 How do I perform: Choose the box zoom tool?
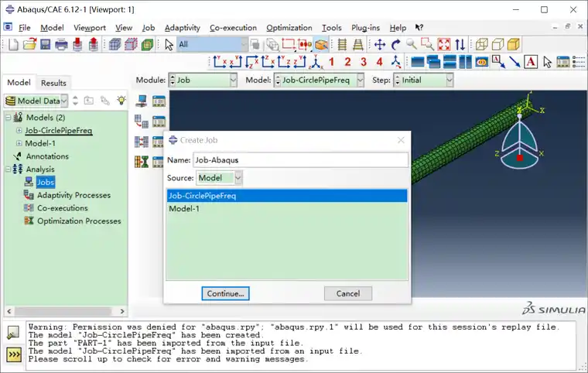(x=428, y=45)
